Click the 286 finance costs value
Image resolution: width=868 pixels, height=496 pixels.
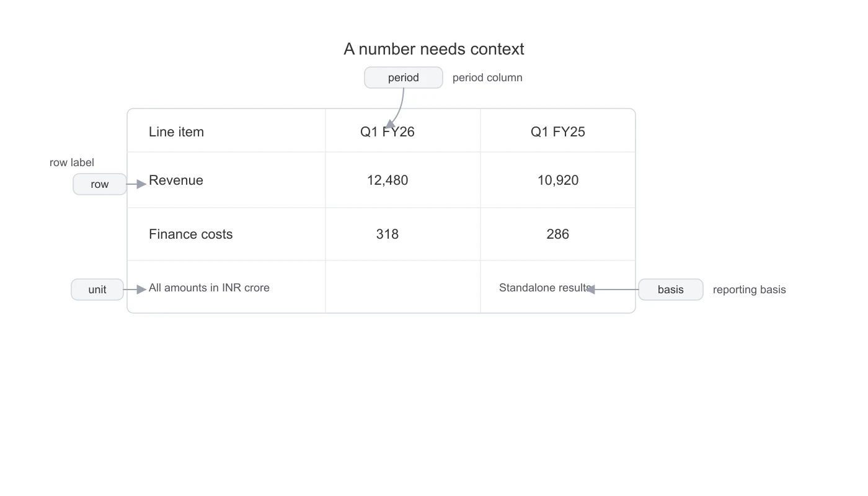click(558, 234)
